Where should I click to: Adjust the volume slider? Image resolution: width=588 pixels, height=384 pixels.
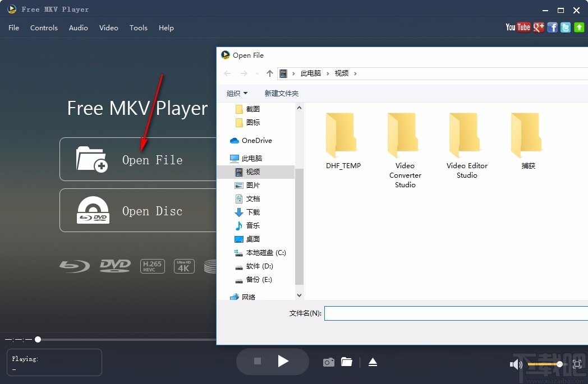545,364
